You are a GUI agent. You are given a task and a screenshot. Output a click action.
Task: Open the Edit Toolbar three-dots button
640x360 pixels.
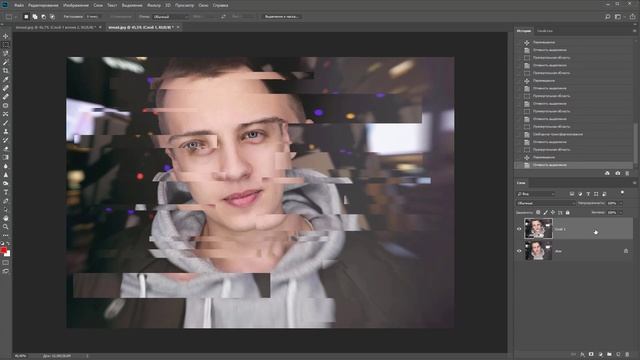point(6,235)
